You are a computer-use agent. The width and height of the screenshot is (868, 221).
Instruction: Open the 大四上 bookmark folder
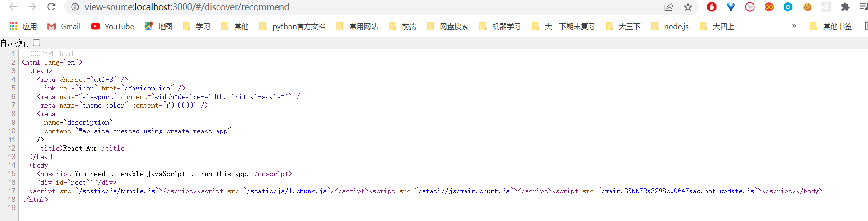click(x=717, y=26)
